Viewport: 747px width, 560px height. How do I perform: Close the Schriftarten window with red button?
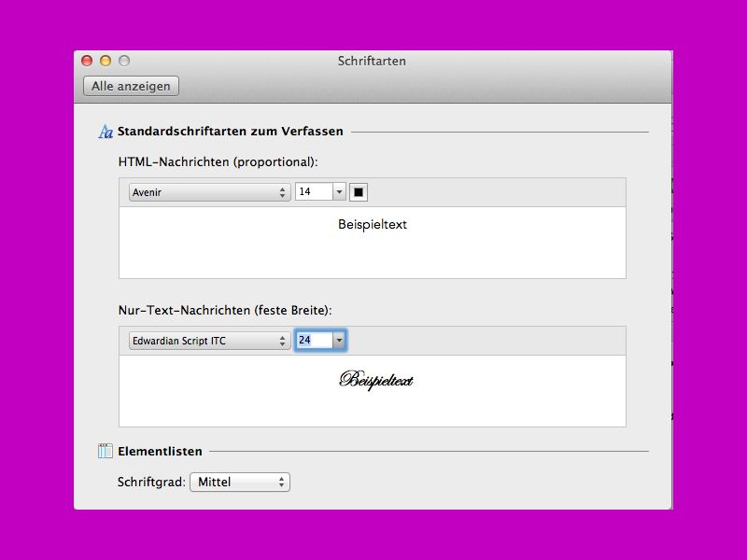click(87, 61)
